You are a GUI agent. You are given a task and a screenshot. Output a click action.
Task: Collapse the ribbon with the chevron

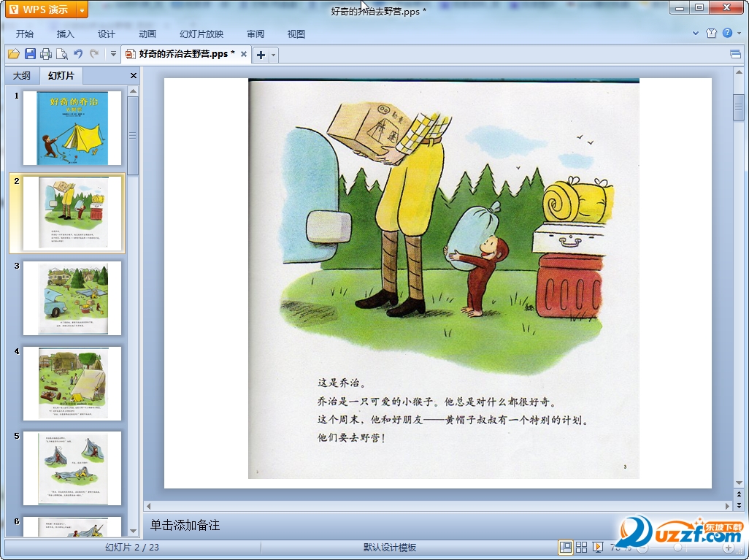tap(696, 33)
